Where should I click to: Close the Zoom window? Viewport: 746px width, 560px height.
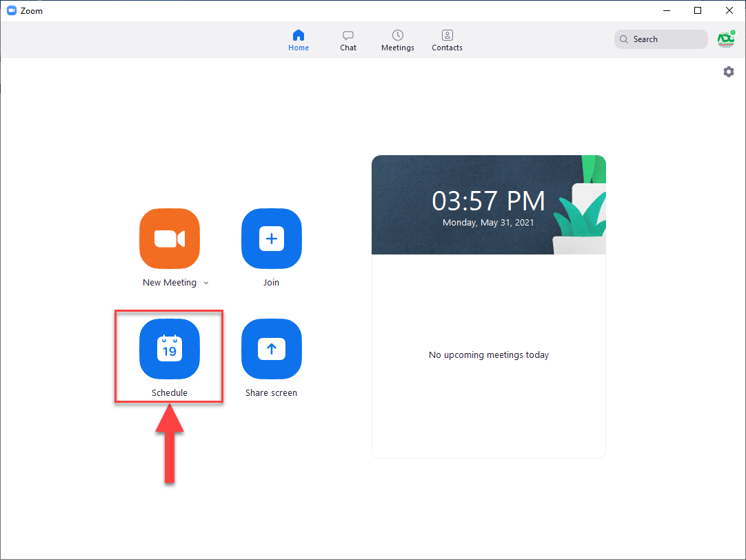click(x=729, y=10)
